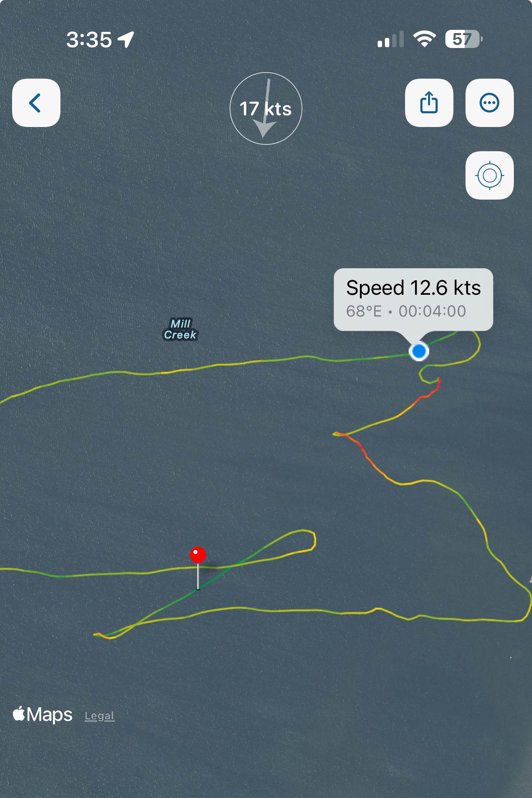Tap the 68°E heading text in callout

tap(364, 311)
